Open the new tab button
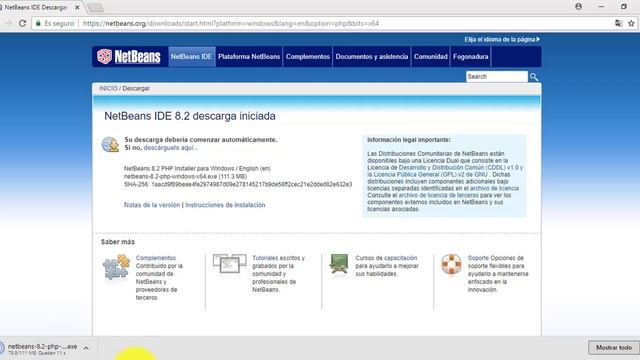Screen dimensions: 640x360 pyautogui.click(x=95, y=7)
